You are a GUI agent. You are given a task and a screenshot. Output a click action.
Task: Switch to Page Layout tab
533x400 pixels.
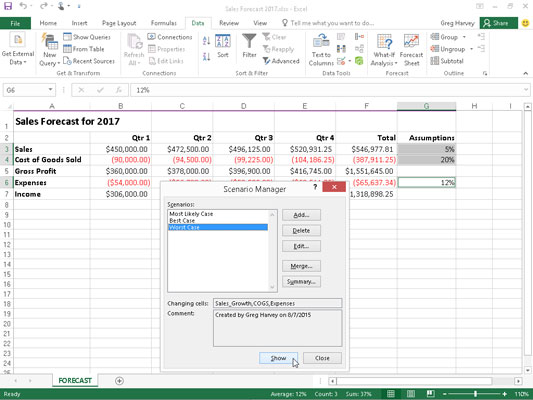pos(119,23)
